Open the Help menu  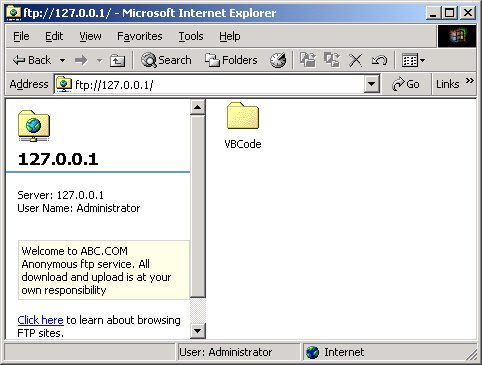[230, 36]
